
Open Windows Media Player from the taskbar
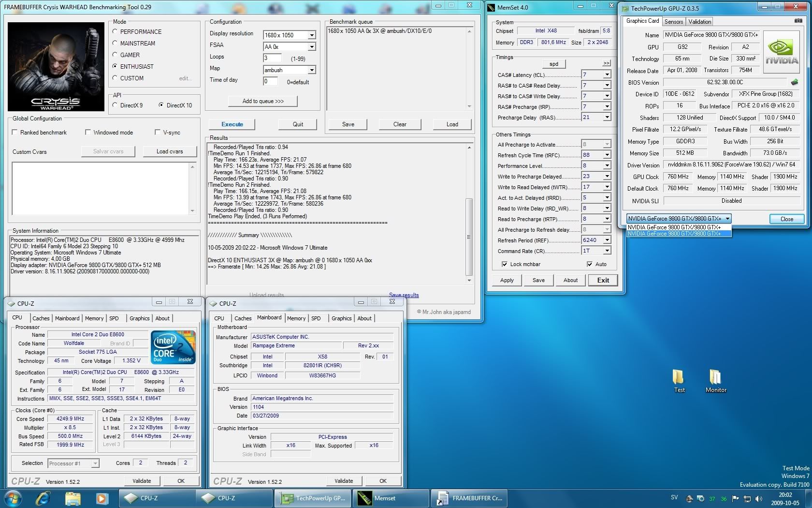[x=101, y=498]
